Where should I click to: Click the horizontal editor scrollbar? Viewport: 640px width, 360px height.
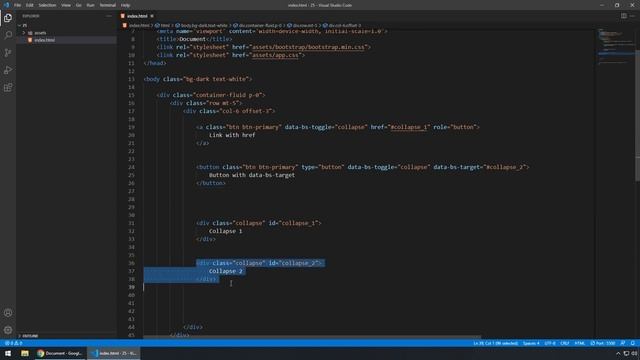click(312, 337)
